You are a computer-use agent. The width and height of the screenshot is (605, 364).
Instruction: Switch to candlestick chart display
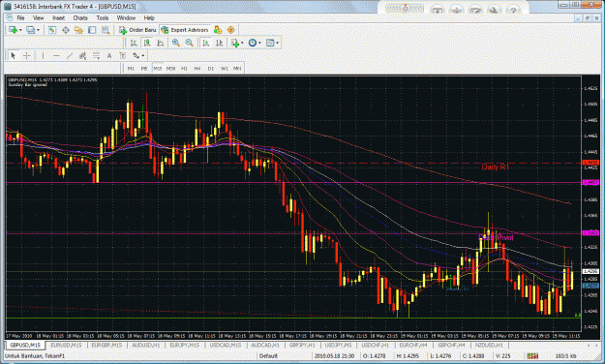click(x=147, y=43)
